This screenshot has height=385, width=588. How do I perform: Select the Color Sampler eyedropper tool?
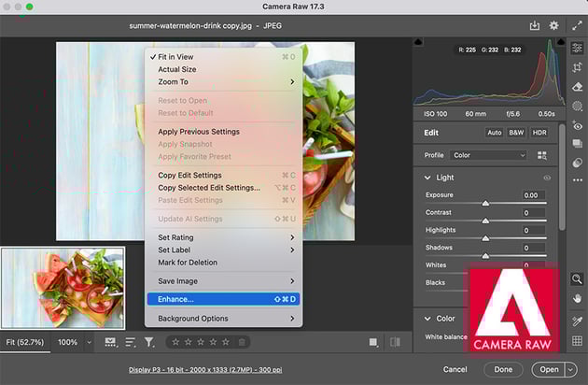[577, 321]
